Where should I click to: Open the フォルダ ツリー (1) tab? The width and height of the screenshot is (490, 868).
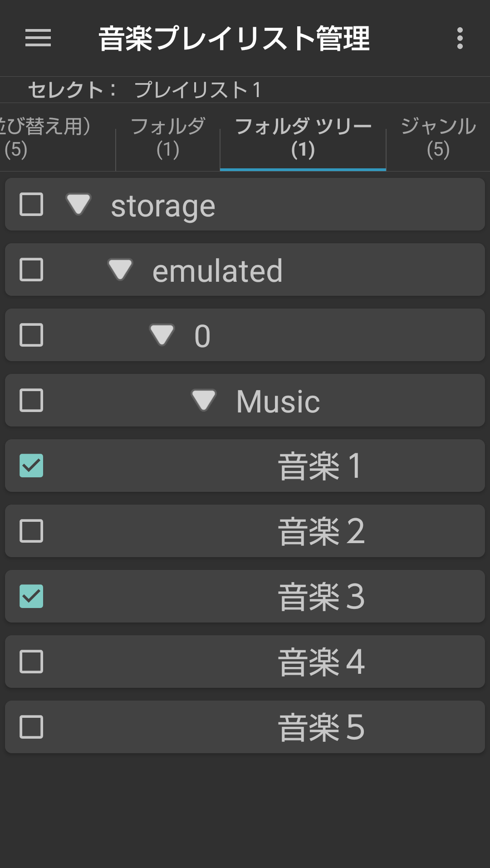303,137
